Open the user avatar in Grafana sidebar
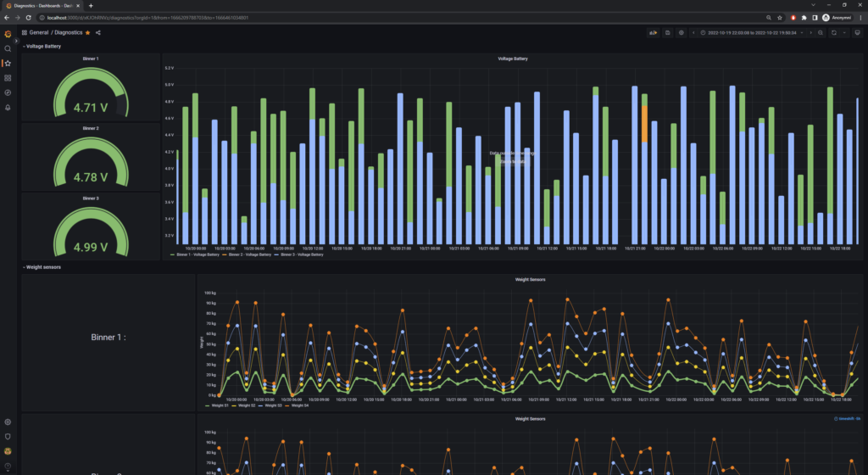Screen dimensions: 868x475 pos(8,451)
